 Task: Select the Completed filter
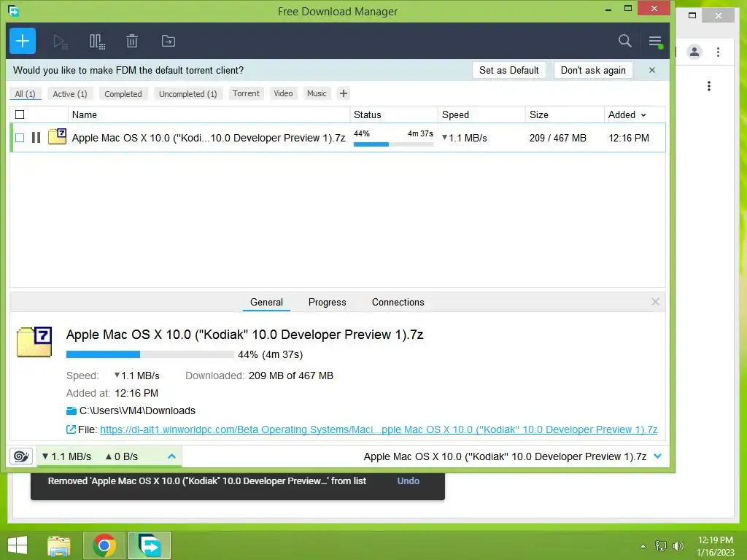coord(123,94)
